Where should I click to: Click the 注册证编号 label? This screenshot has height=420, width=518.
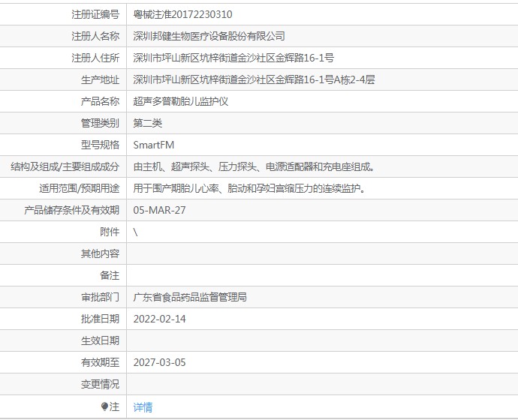(x=95, y=14)
